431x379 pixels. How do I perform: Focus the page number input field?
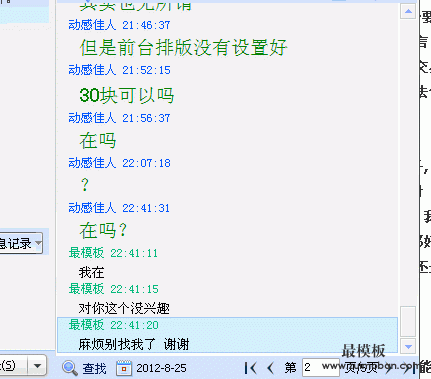point(320,367)
